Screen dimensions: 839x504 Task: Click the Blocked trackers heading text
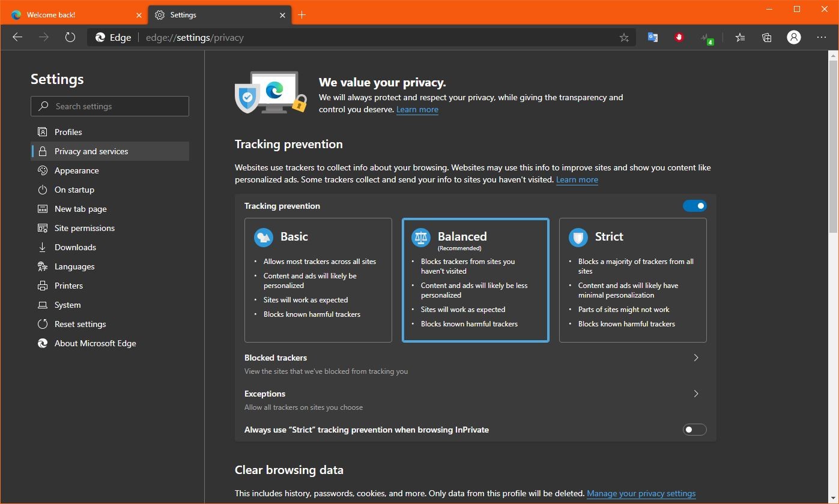pos(276,358)
